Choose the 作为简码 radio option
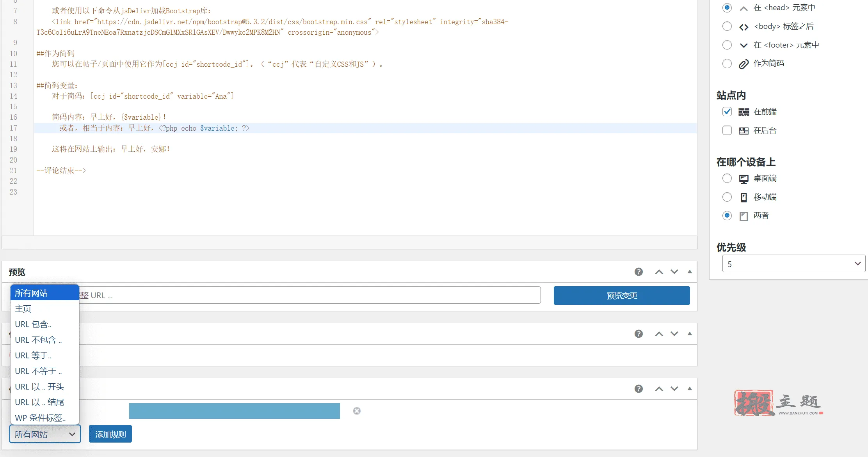Screen dimensions: 868x457 point(727,64)
